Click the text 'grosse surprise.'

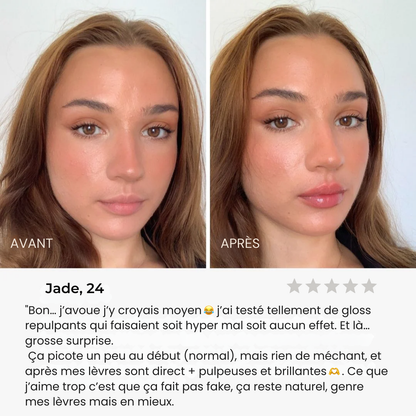coord(69,341)
